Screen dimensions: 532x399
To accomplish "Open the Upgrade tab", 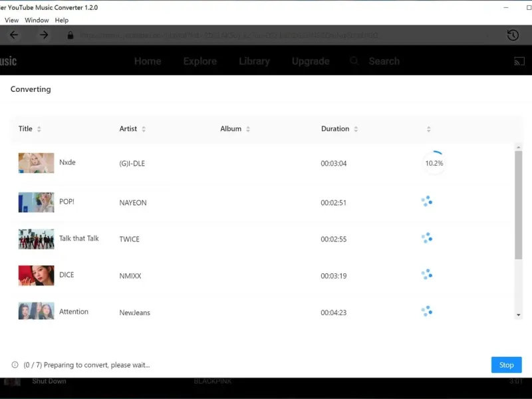I will pos(311,61).
